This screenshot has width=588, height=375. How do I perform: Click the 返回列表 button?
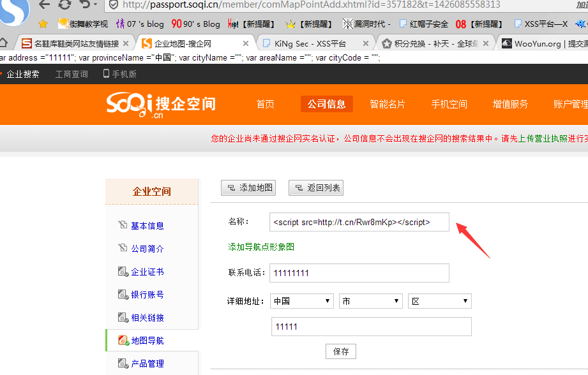tap(316, 187)
